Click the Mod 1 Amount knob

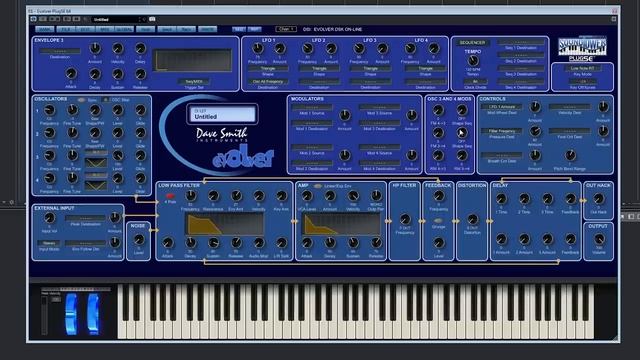click(344, 116)
